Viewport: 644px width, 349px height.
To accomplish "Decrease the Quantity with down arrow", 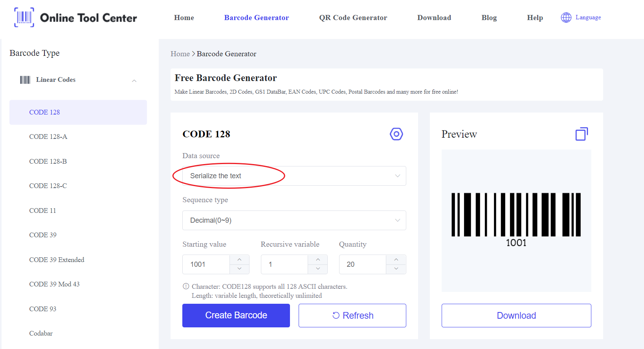I will tap(396, 269).
